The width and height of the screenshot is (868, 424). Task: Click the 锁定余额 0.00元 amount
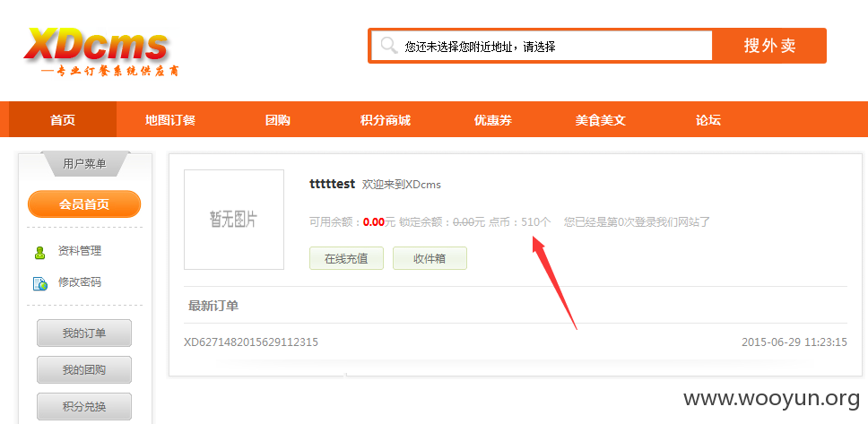click(x=469, y=222)
